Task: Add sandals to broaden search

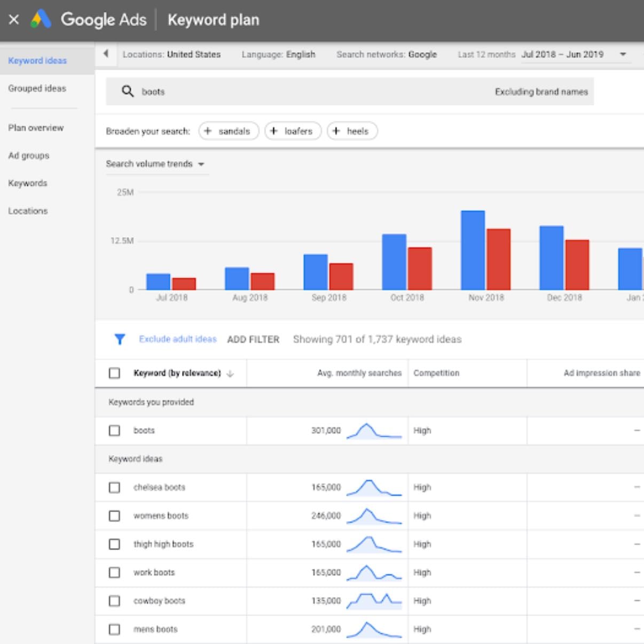Action: (x=229, y=131)
